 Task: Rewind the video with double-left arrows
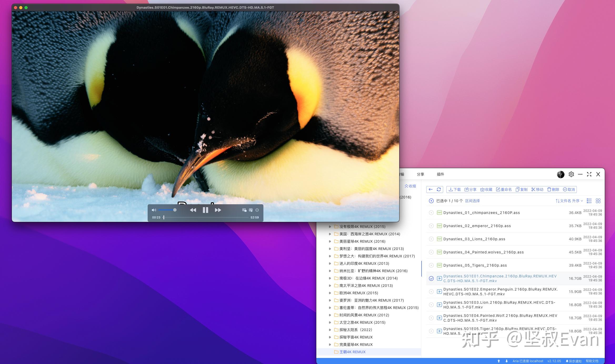click(x=193, y=210)
